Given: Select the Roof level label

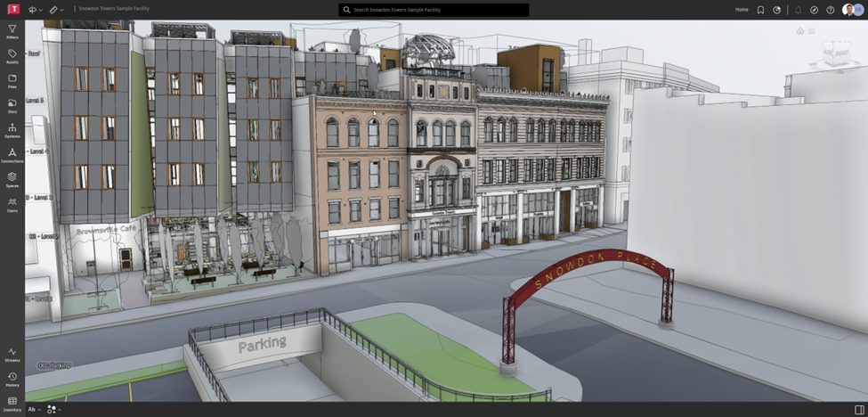Looking at the screenshot, I should 33,53.
